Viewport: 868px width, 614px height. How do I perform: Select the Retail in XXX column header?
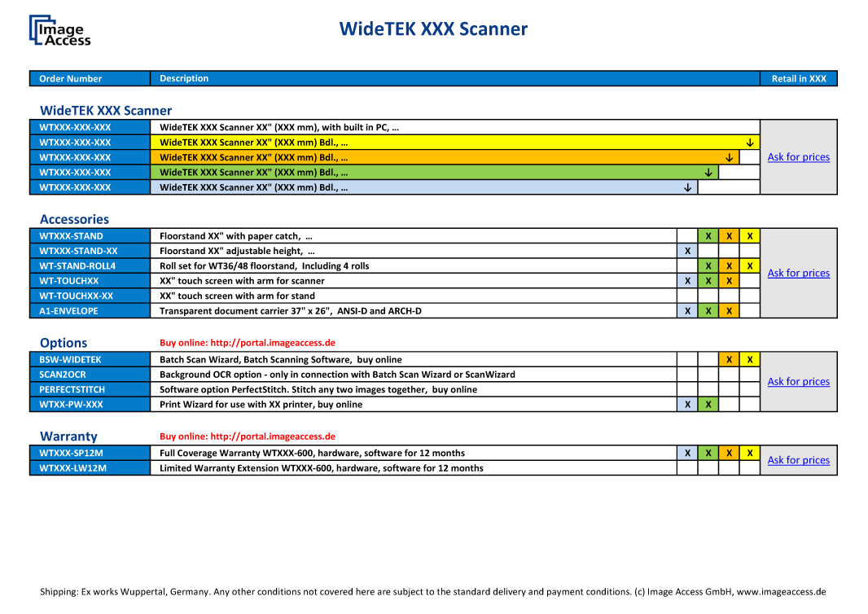(x=799, y=79)
